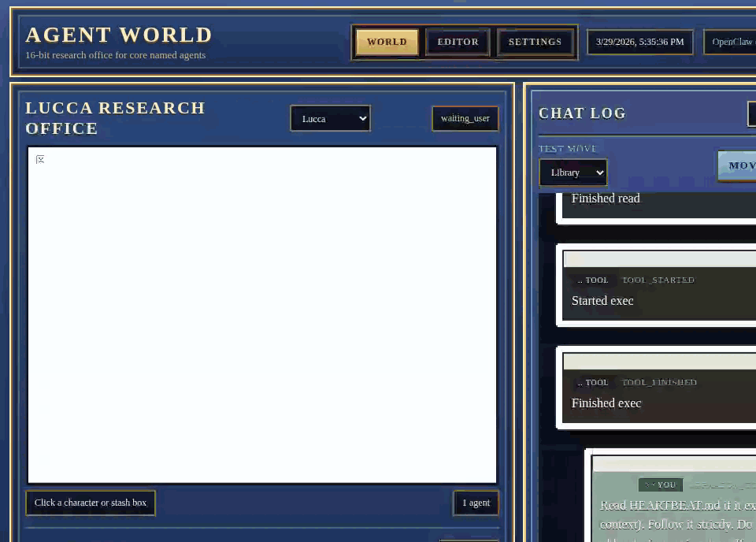
Task: Click the TOOL tag on Started exec entry
Action: 593,280
